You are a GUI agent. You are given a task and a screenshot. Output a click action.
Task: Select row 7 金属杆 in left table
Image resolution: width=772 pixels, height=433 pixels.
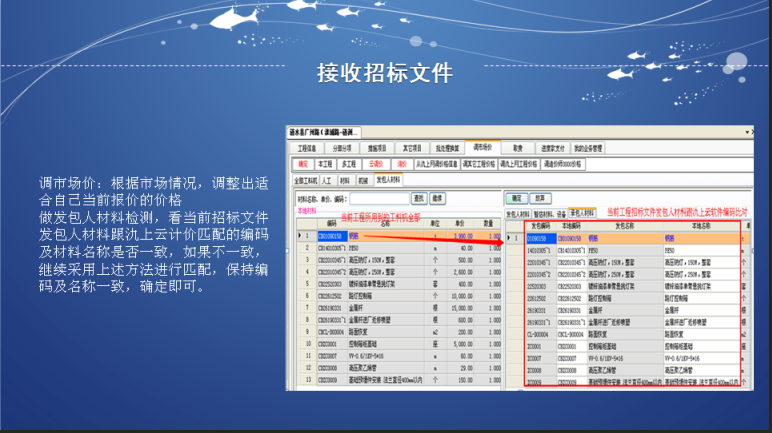pyautogui.click(x=399, y=308)
